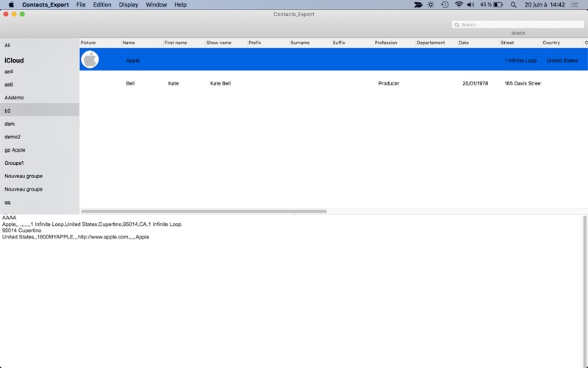Select the Bell contact name cell
Screen dimensions: 588x368
(130, 83)
